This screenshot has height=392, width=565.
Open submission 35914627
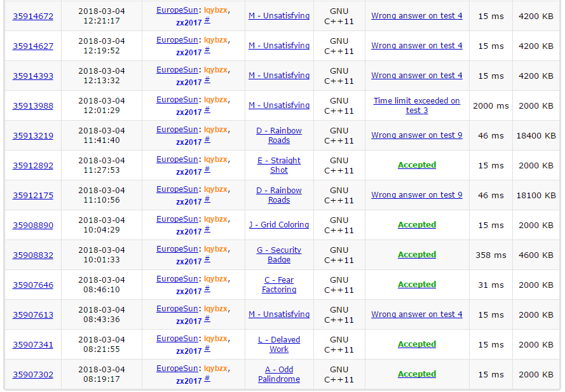coord(33,46)
